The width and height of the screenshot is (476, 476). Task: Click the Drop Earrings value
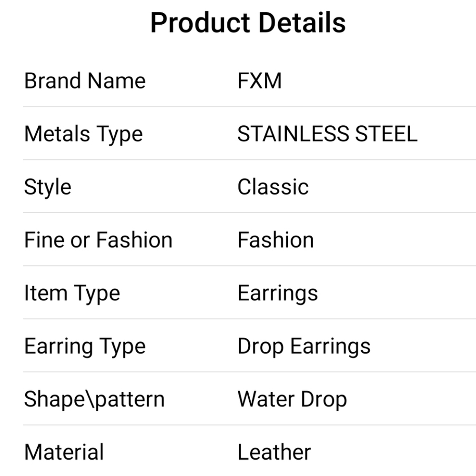pos(304,347)
